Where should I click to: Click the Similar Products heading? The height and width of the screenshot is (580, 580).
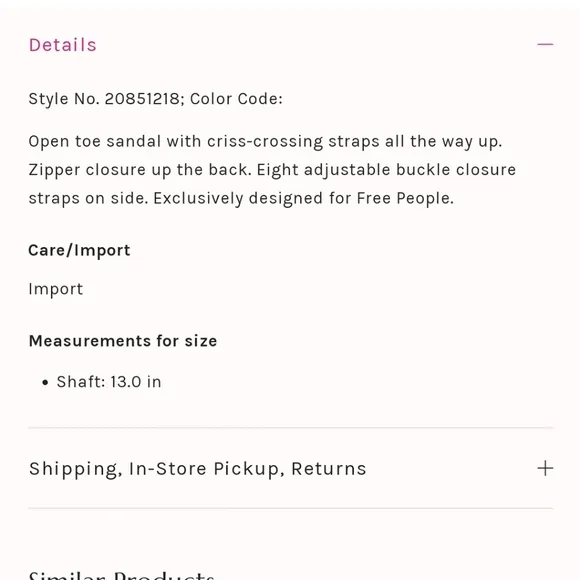coord(122,575)
